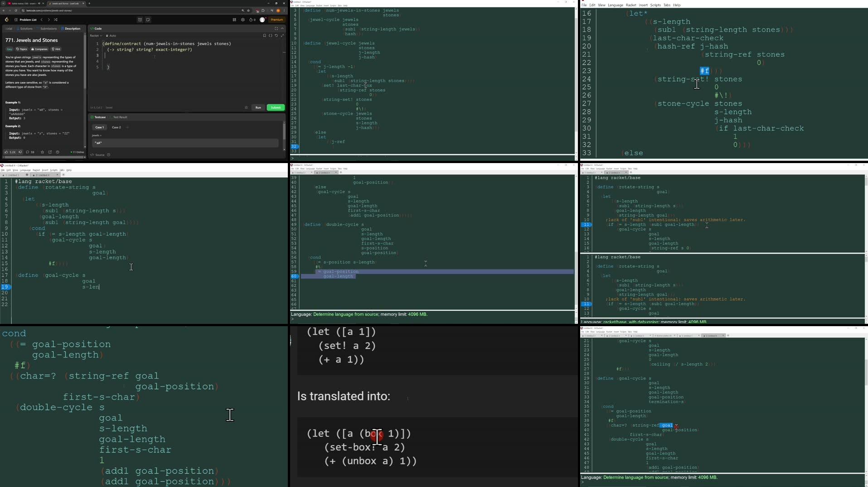Open problem feedback help icon
Screen dimensions: 868x487
coord(58,152)
